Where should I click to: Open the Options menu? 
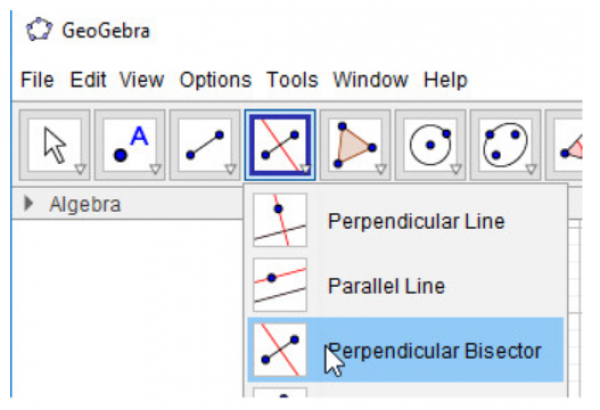[215, 80]
